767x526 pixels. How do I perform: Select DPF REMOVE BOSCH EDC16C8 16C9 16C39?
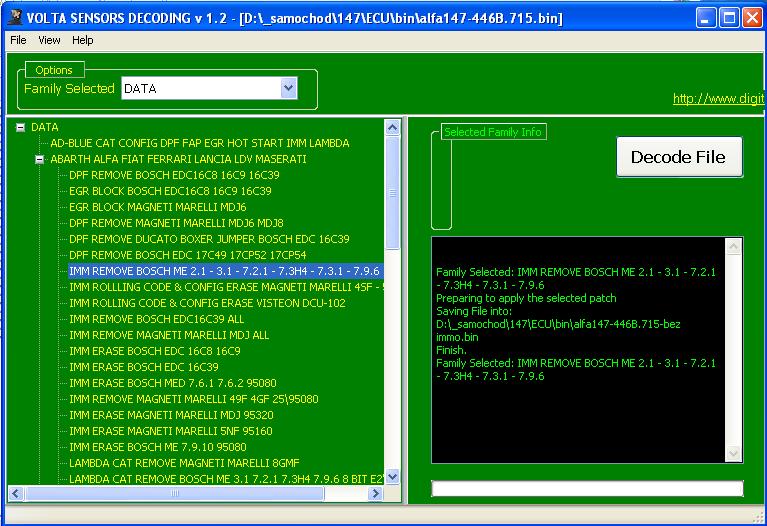[174, 175]
